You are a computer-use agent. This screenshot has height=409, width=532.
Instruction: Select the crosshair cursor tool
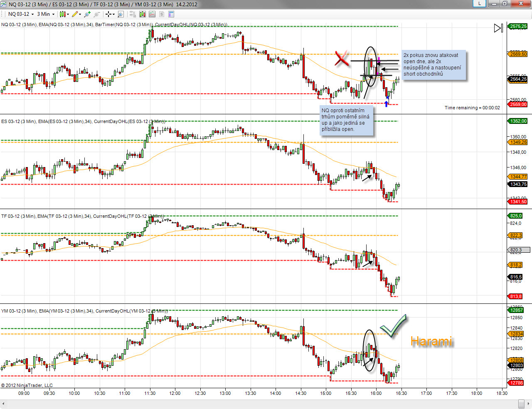click(x=108, y=14)
